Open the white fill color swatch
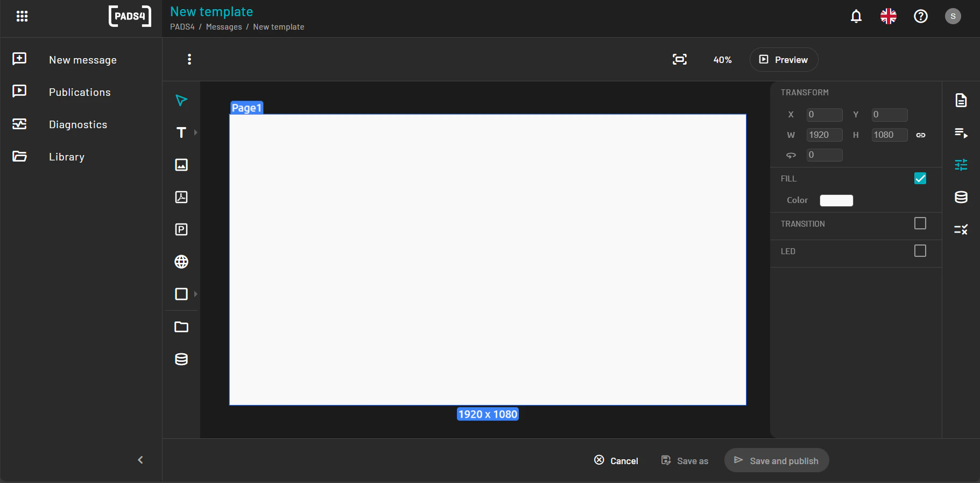Image resolution: width=980 pixels, height=483 pixels. (x=836, y=200)
